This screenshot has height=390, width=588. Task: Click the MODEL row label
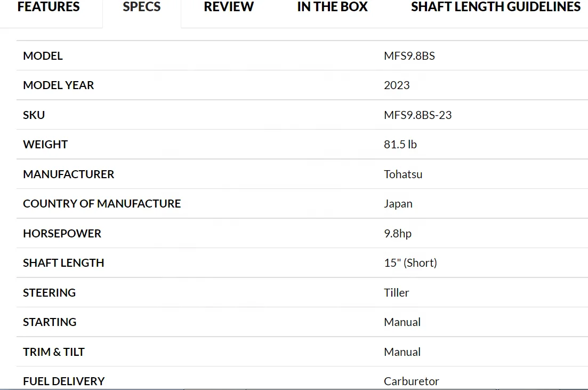pyautogui.click(x=43, y=56)
